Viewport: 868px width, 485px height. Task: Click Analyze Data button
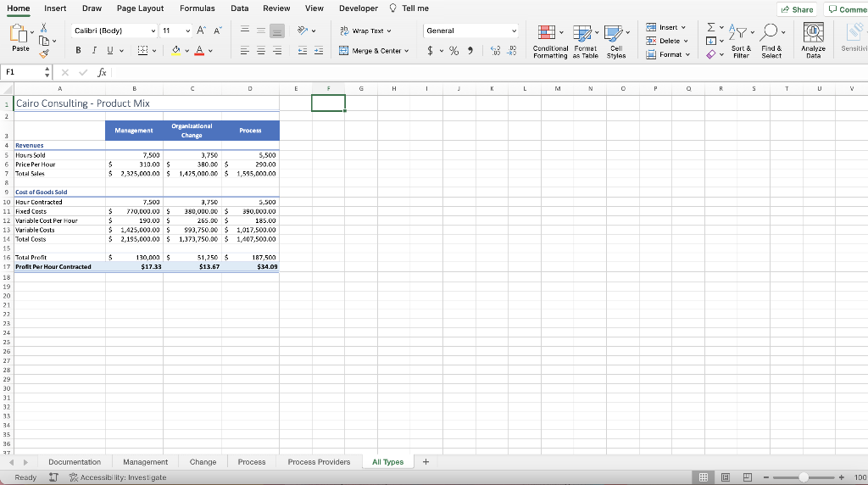click(x=813, y=41)
